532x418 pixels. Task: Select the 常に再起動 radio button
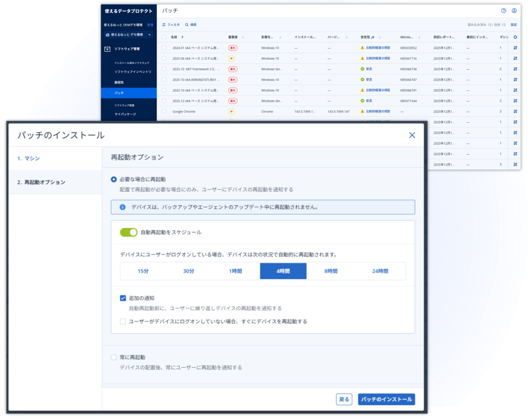(x=114, y=357)
